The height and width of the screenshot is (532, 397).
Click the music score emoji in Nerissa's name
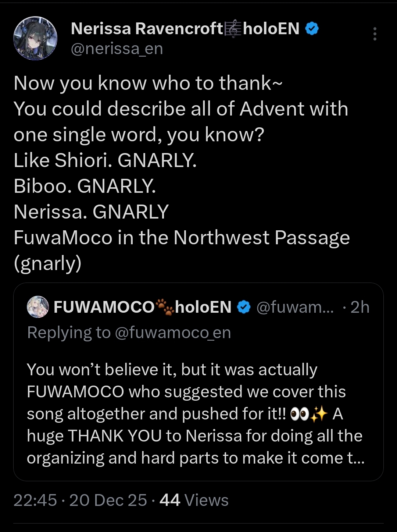point(233,29)
